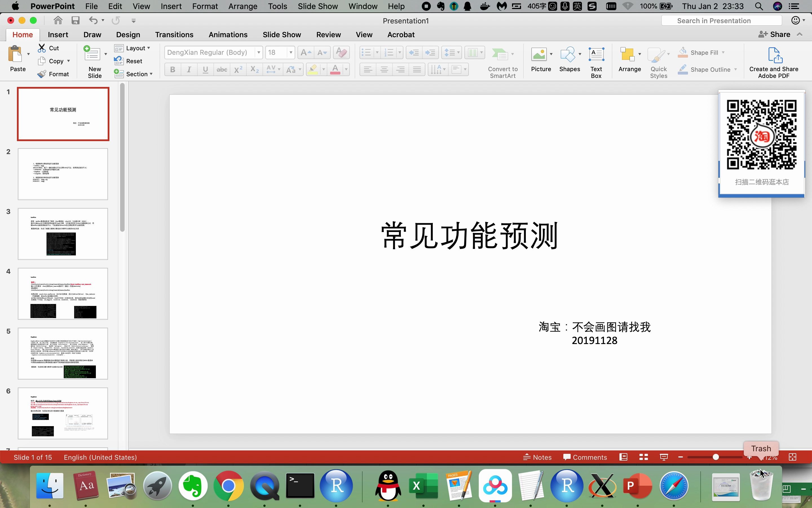Click the text highlight color swatch

click(x=313, y=69)
